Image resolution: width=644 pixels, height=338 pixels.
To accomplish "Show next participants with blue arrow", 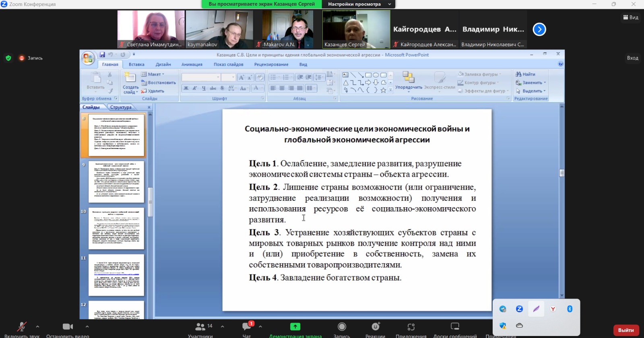I will [539, 29].
